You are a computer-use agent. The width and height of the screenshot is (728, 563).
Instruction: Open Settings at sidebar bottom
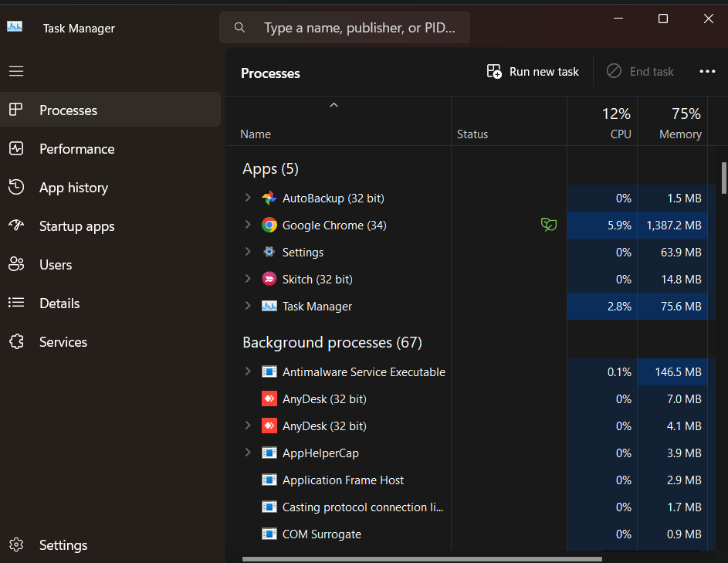coord(110,544)
